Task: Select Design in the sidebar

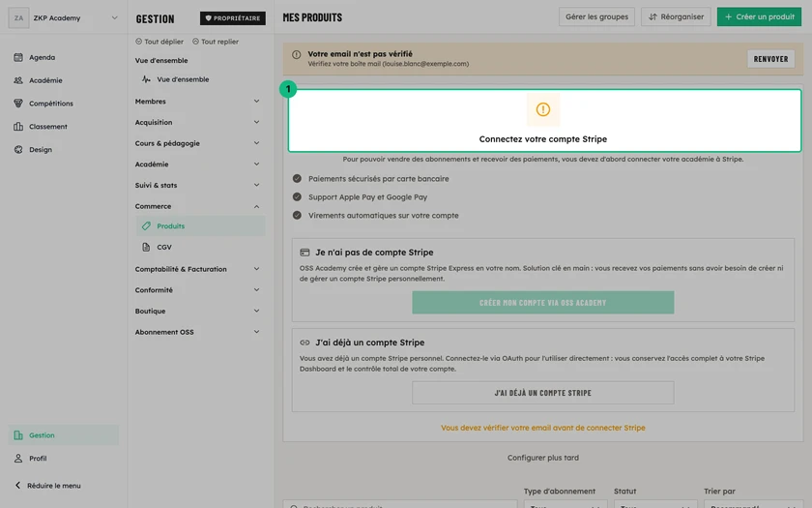Action: point(64,149)
